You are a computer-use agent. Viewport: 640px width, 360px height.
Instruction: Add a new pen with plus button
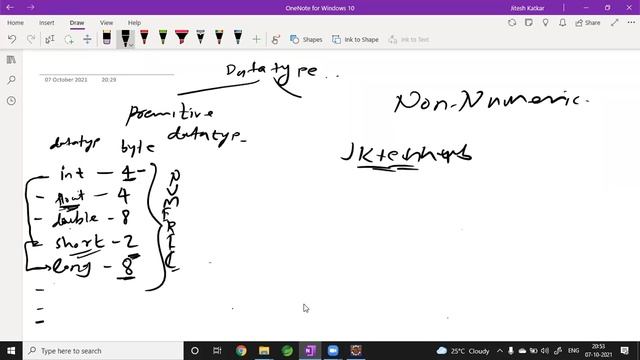(x=256, y=40)
